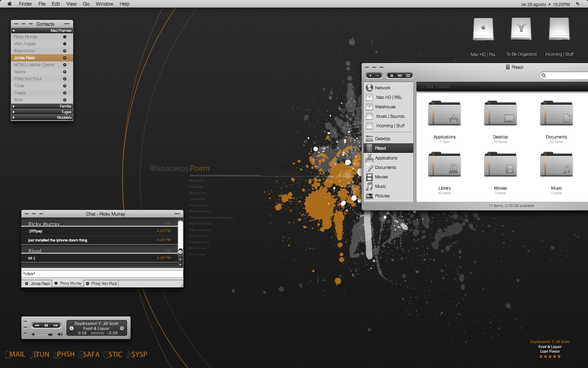Launch iTUN from the dock
This screenshot has width=588, height=368.
tap(40, 354)
